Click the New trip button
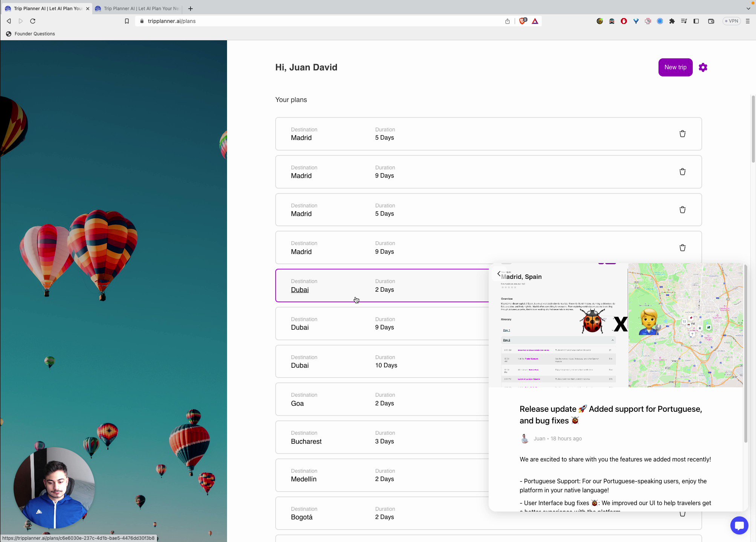This screenshot has width=756, height=542. tap(675, 67)
